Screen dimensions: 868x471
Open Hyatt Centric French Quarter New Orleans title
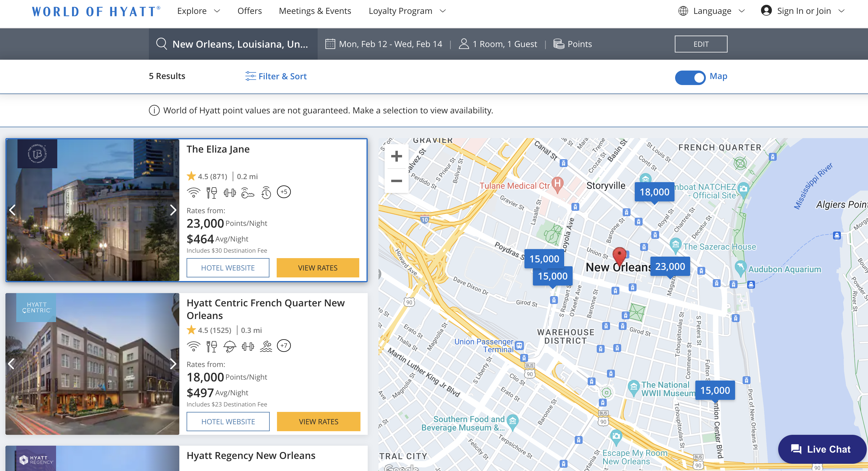point(266,309)
